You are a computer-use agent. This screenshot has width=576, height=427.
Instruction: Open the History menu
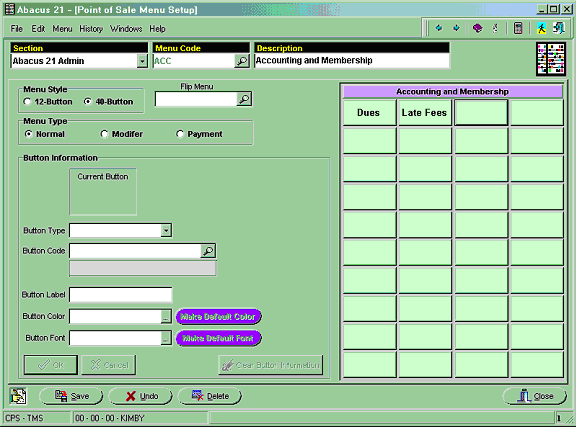(x=91, y=29)
